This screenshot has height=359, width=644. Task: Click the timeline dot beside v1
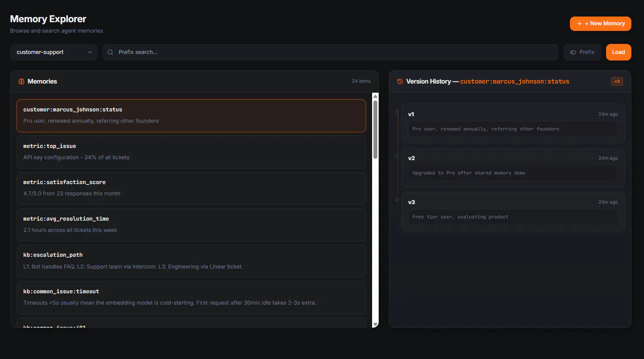pos(397,112)
